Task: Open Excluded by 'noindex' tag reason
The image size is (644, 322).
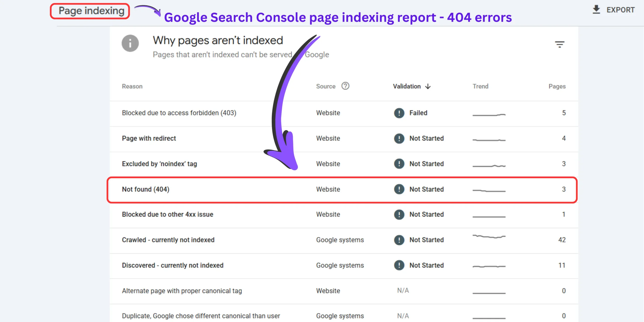Action: tap(159, 164)
